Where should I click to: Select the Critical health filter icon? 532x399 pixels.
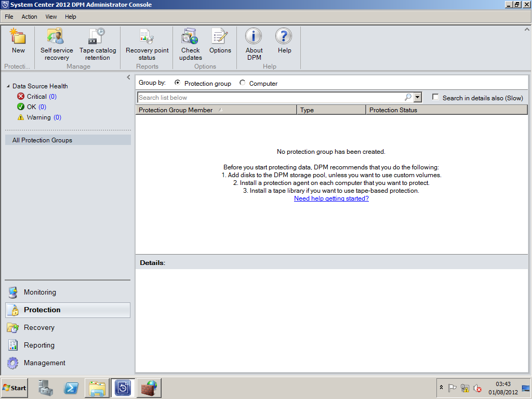click(21, 96)
